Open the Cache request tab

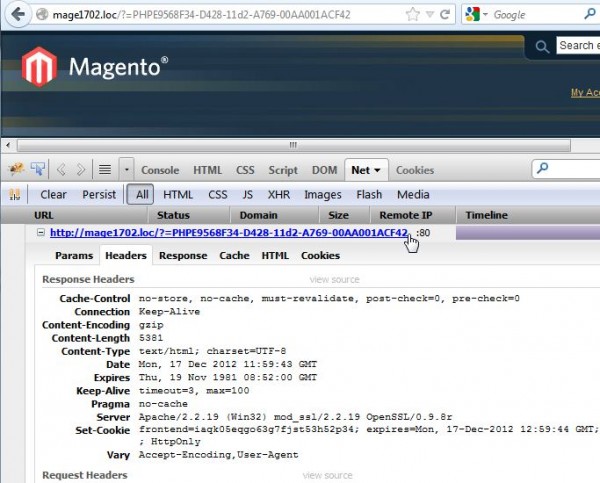click(x=234, y=256)
